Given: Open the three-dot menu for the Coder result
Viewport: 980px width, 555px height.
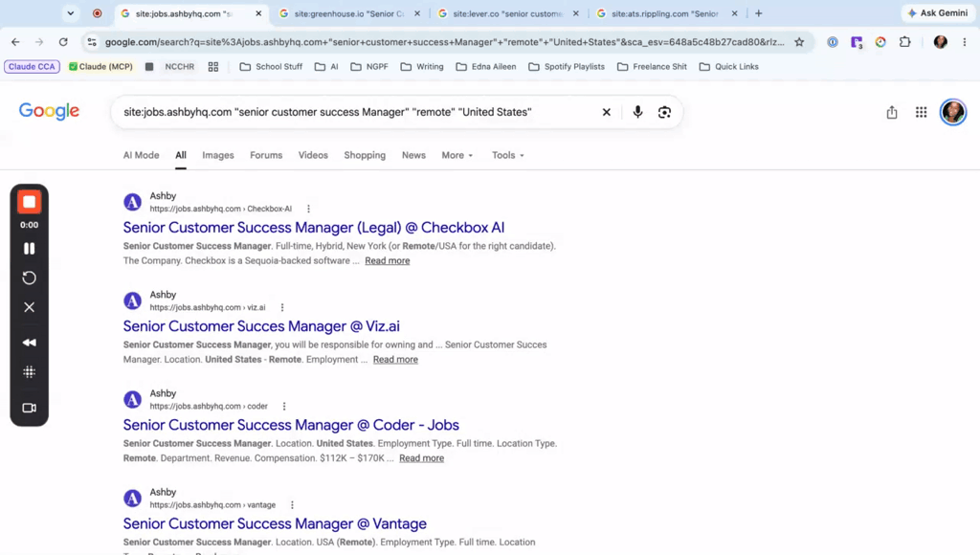Looking at the screenshot, I should click(x=284, y=407).
